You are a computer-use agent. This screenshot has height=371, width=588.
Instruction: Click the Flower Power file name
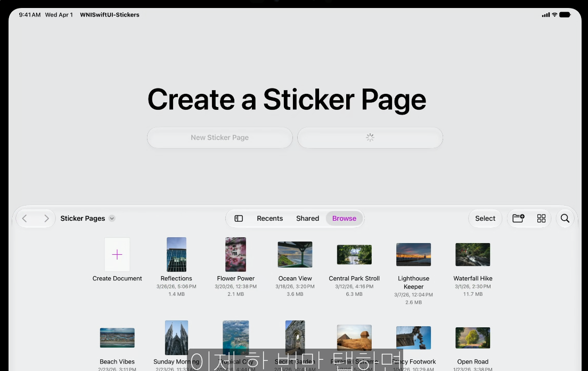235,278
